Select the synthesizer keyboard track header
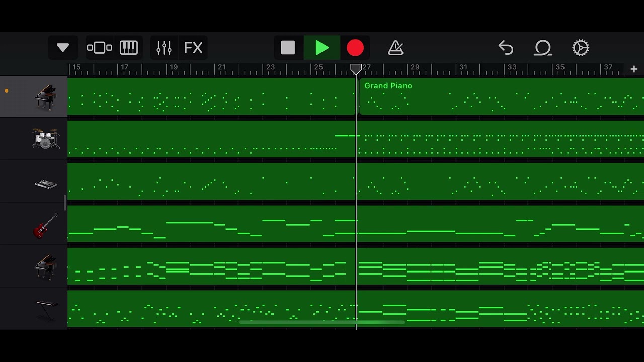644x362 pixels. pos(34,182)
